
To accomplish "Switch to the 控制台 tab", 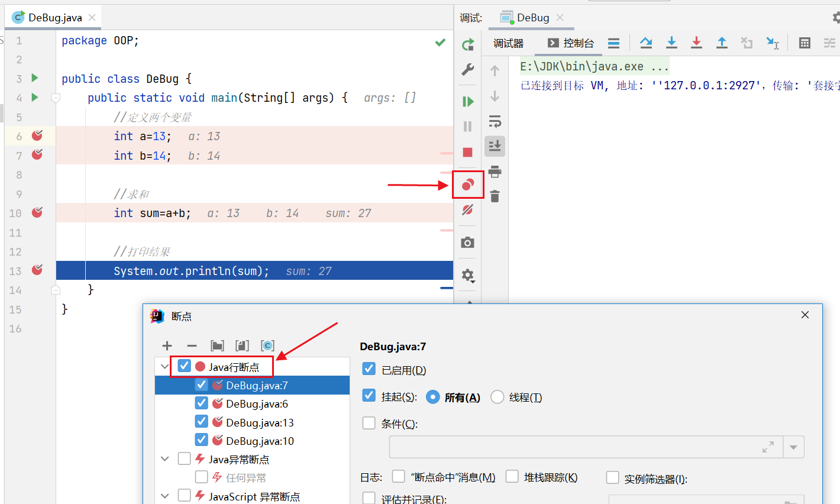I will tap(571, 43).
